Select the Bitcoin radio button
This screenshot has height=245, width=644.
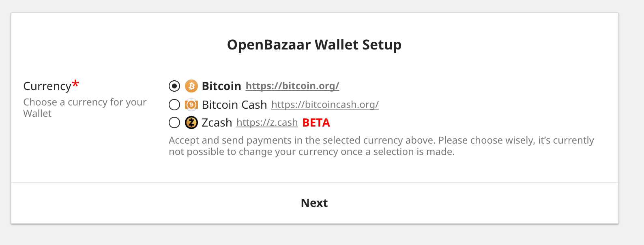click(x=174, y=86)
